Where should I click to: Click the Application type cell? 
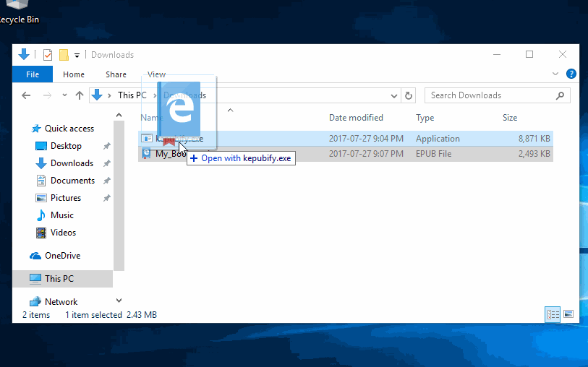click(x=438, y=139)
